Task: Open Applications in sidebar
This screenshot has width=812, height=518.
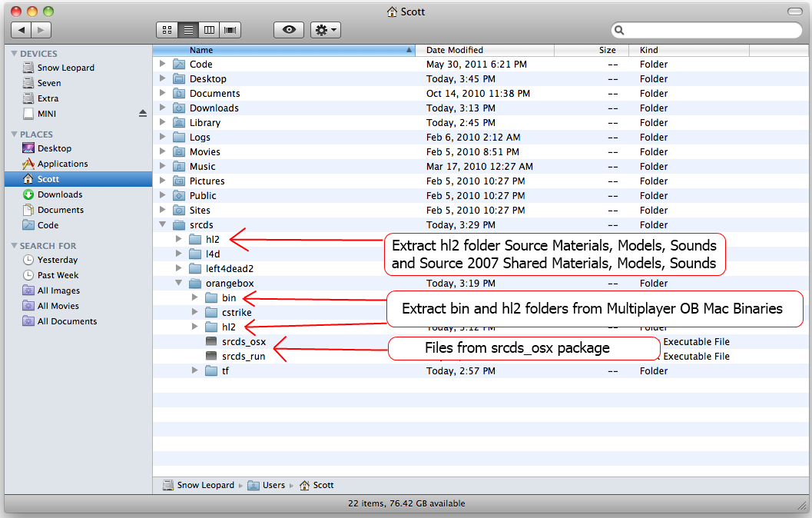Action: [x=63, y=164]
